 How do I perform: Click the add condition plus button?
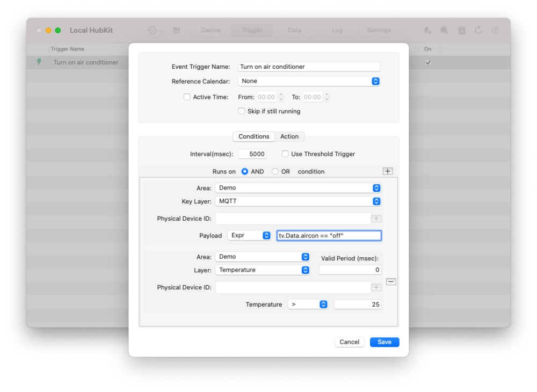pos(388,171)
